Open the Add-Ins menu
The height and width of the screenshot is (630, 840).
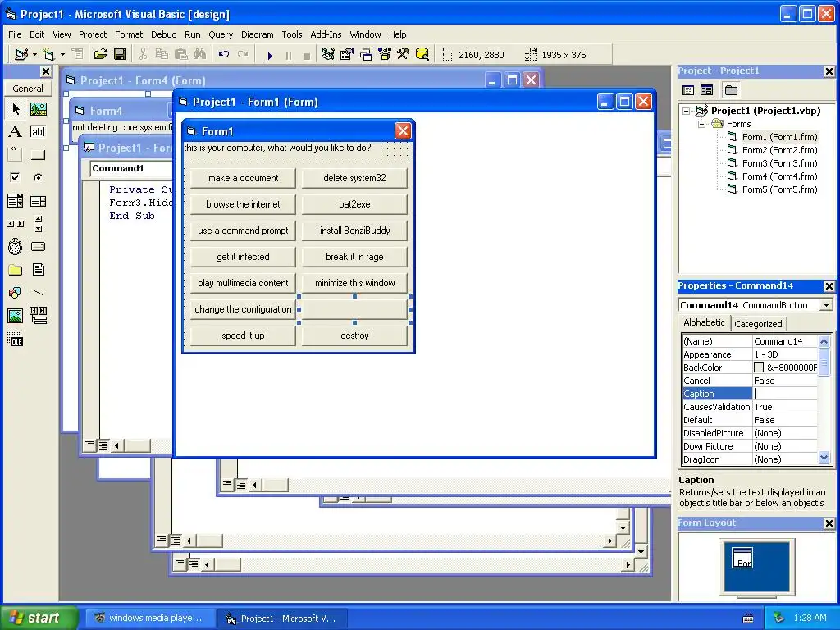326,34
